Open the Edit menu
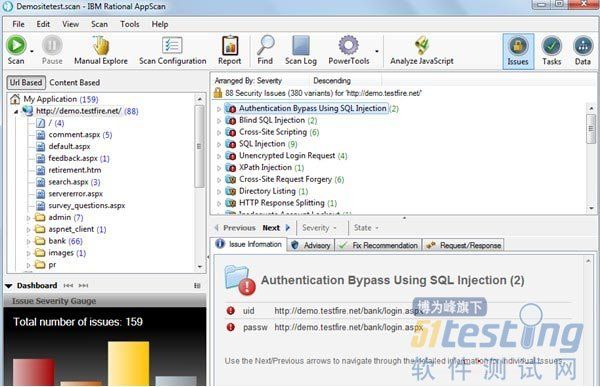The image size is (600, 387). coord(43,24)
